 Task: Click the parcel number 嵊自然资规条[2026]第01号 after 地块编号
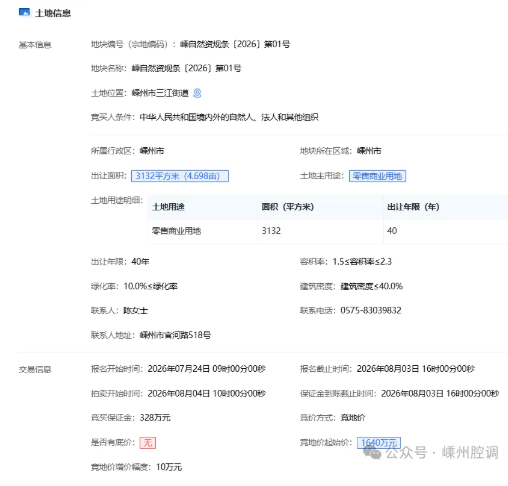point(235,44)
